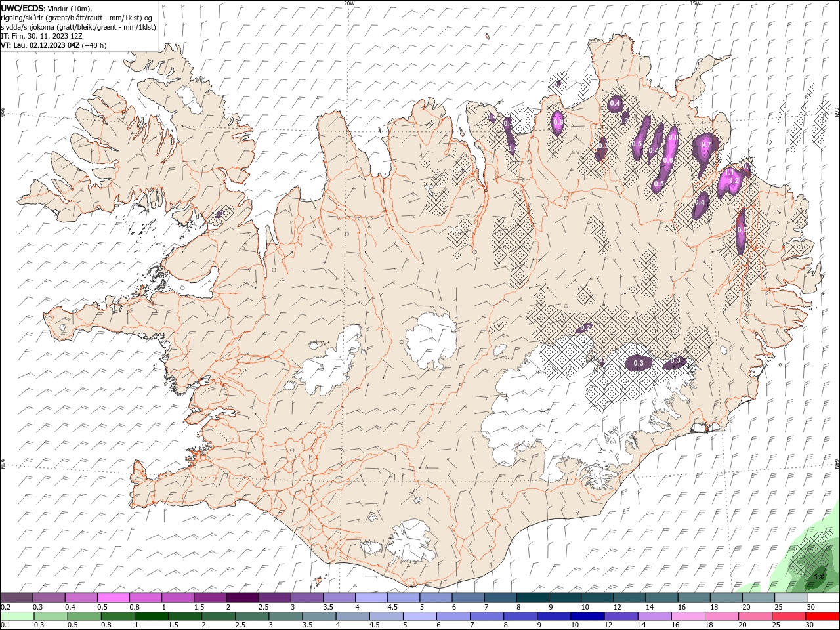
Task: Click the VT: Lau. 02.12.2023 04Z line
Action: coord(40,45)
